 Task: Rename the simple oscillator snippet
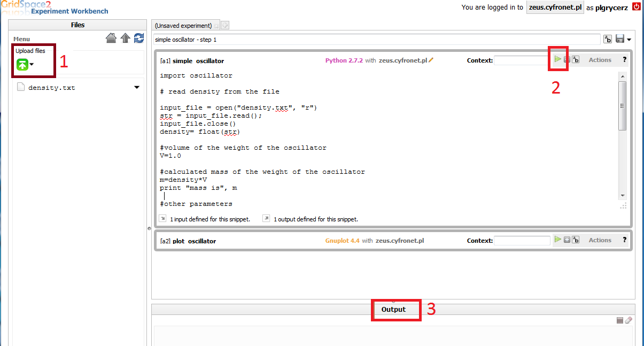pos(576,60)
